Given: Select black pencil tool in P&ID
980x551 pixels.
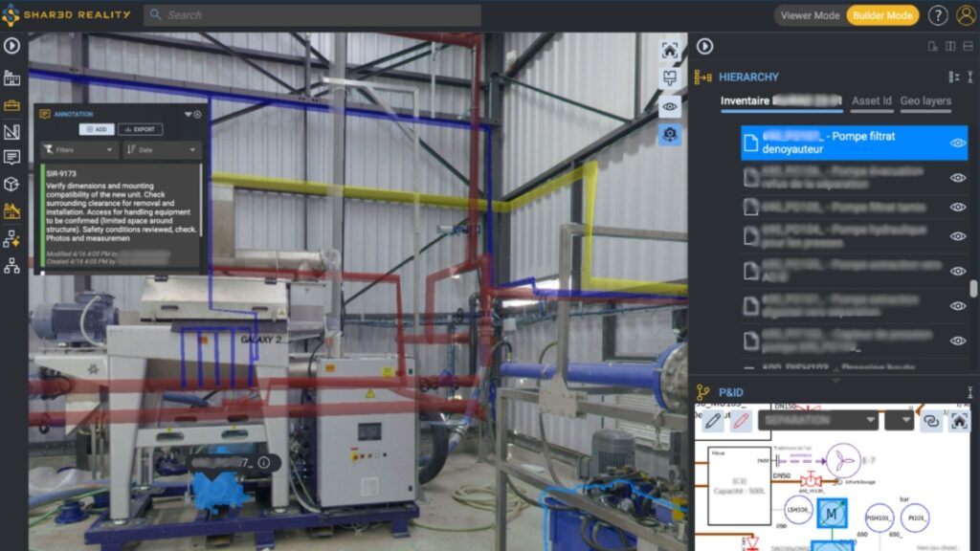Looking at the screenshot, I should click(x=712, y=421).
